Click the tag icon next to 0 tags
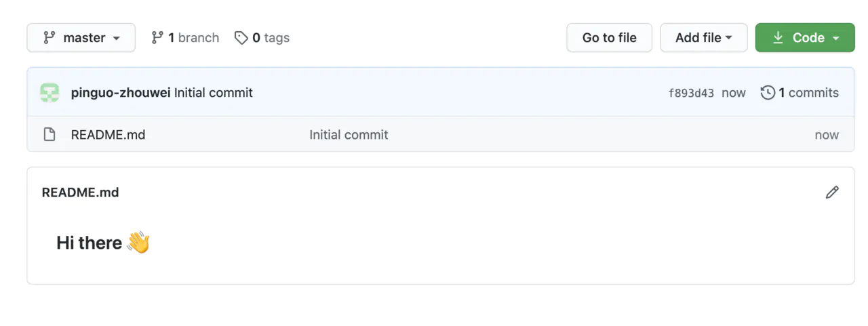 click(241, 38)
